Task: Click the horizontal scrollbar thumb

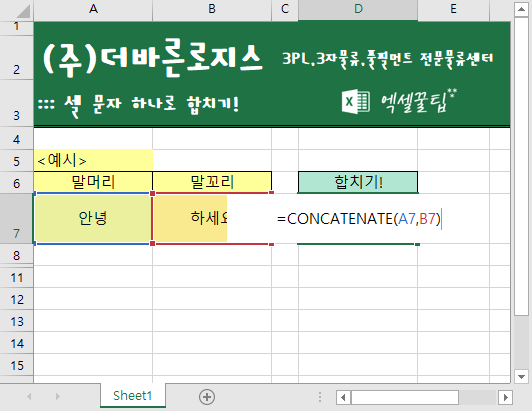Action: point(404,397)
